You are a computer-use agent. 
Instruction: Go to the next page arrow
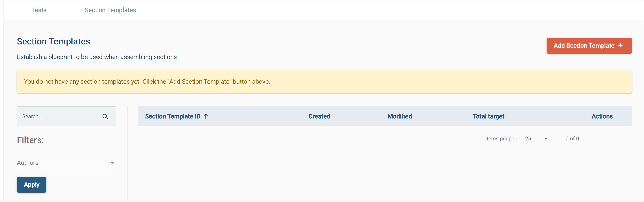[620, 139]
